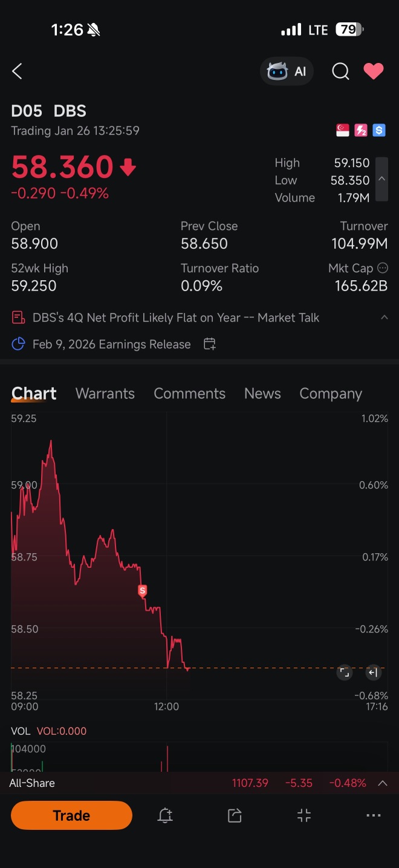Image resolution: width=399 pixels, height=868 pixels.
Task: Open the News tab
Action: pos(262,393)
